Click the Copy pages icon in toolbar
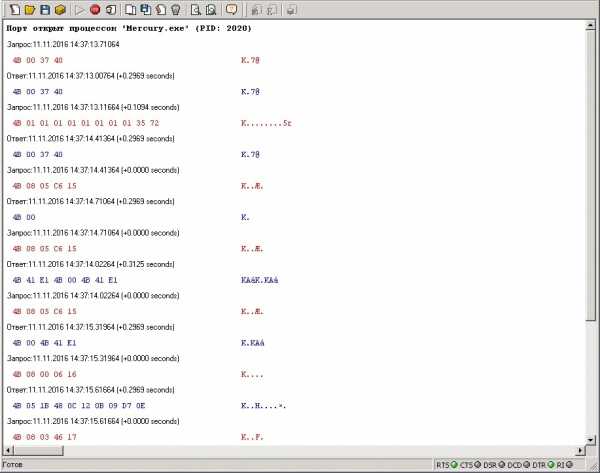The width and height of the screenshot is (600, 473). tap(130, 9)
